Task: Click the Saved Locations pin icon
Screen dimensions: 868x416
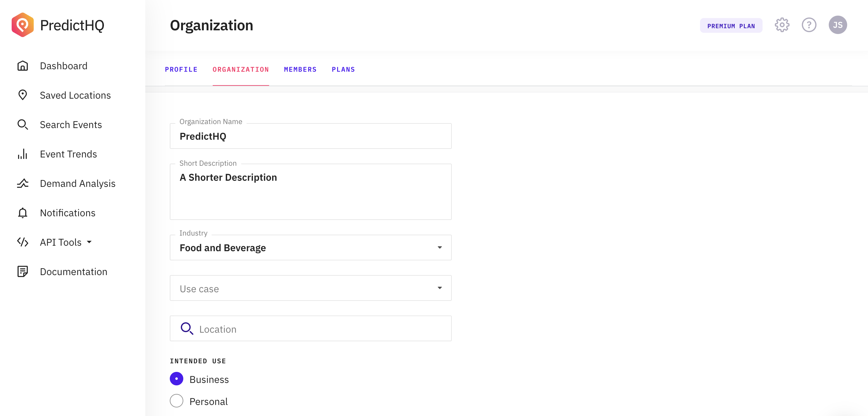Action: click(x=23, y=95)
